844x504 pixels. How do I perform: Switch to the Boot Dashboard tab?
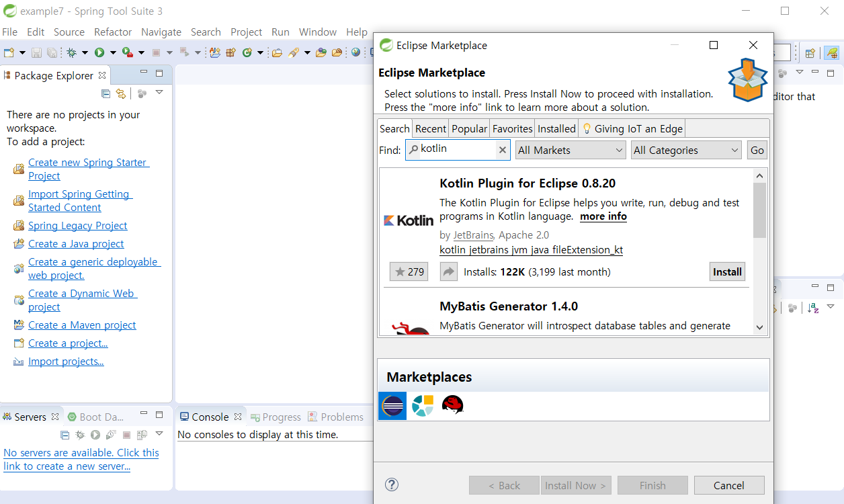[x=95, y=417]
